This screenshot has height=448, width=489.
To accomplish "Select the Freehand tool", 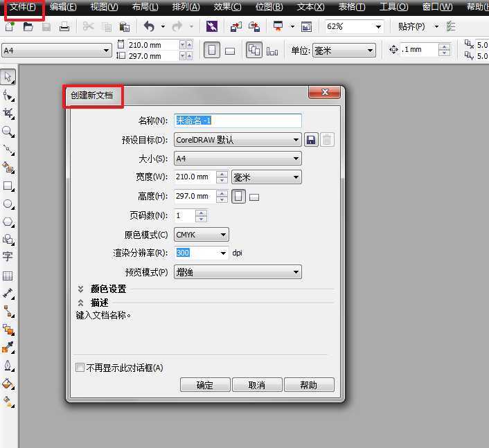I will (8, 150).
